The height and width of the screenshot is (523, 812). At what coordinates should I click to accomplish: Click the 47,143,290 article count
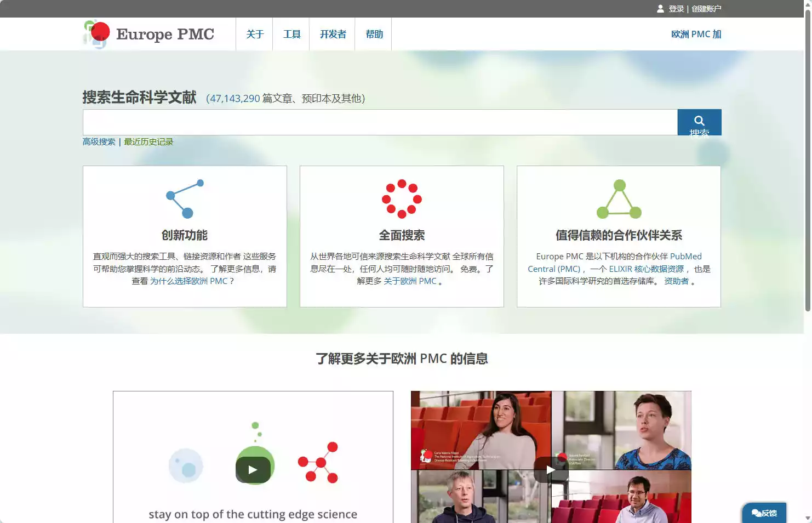[235, 99]
